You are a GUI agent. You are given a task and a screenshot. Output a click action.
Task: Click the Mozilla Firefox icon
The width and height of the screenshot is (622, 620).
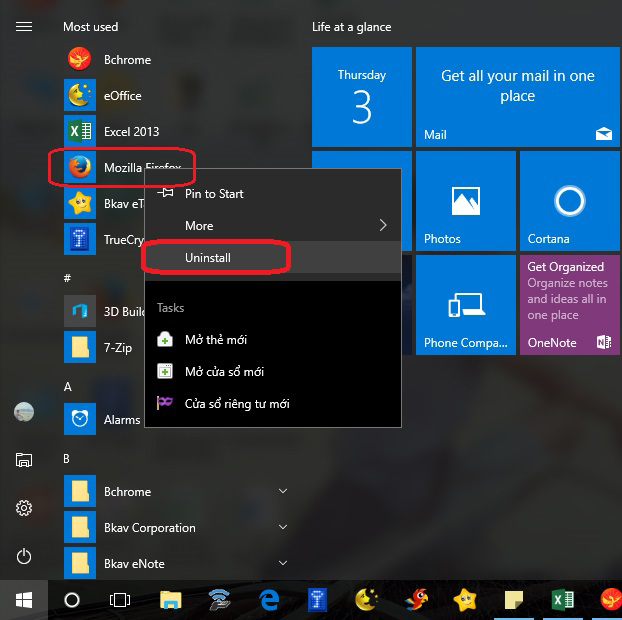(80, 167)
